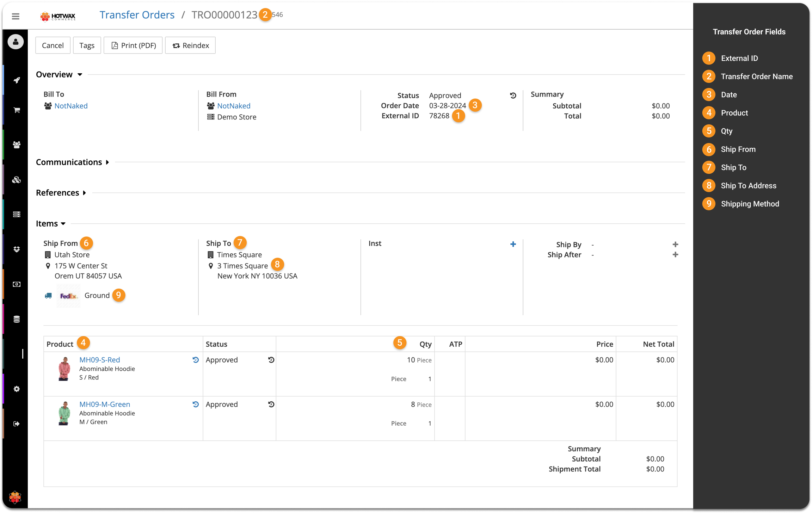The image size is (812, 513).
Task: Click the sign-out icon in sidebar
Action: 17,424
